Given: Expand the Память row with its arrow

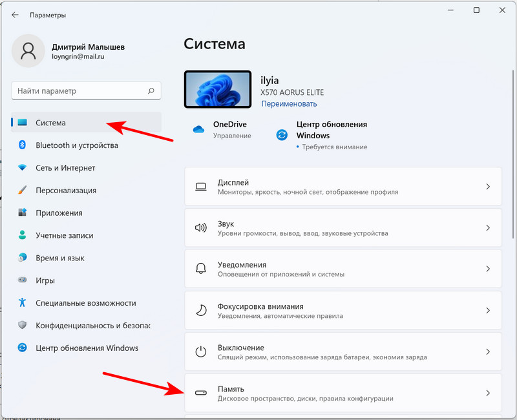Looking at the screenshot, I should coord(488,392).
